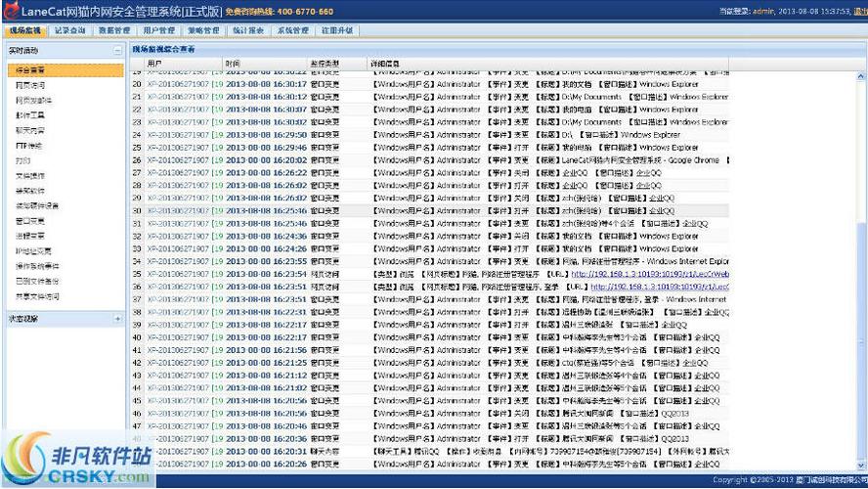Select 已删文件备份 in the sidebar

(x=37, y=281)
